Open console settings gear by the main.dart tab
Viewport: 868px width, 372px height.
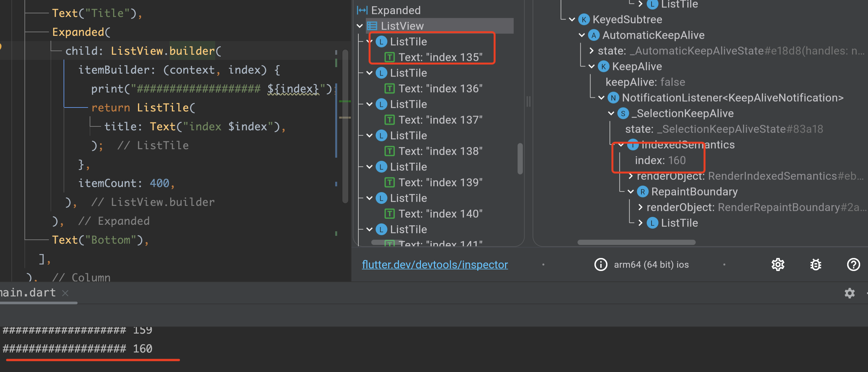pos(849,293)
